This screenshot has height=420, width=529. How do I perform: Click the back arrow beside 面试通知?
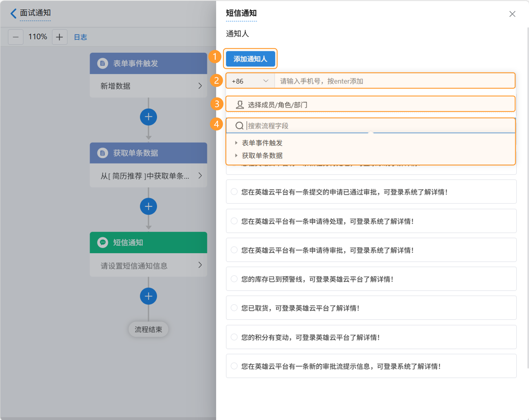tap(13, 13)
